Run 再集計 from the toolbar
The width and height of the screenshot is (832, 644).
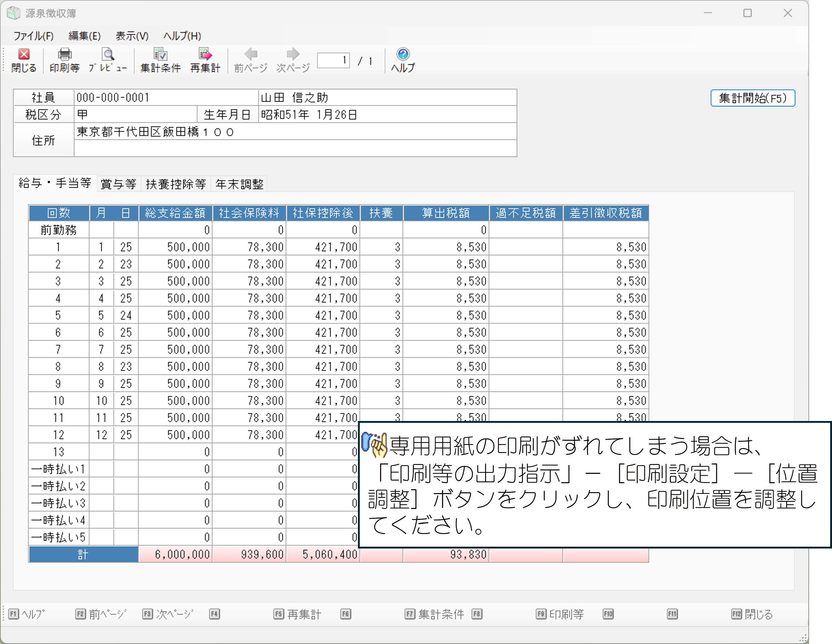pos(205,60)
